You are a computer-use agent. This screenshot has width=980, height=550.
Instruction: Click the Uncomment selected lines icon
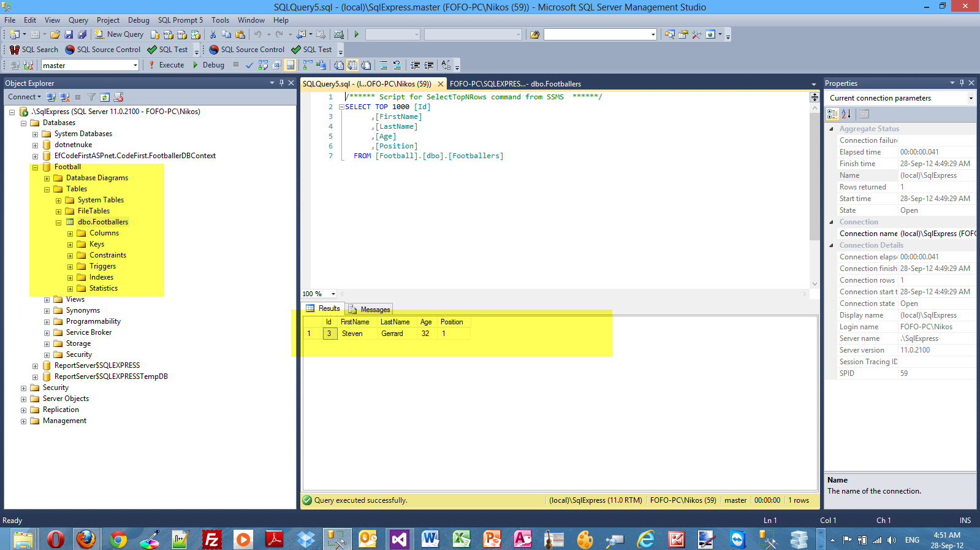[397, 65]
